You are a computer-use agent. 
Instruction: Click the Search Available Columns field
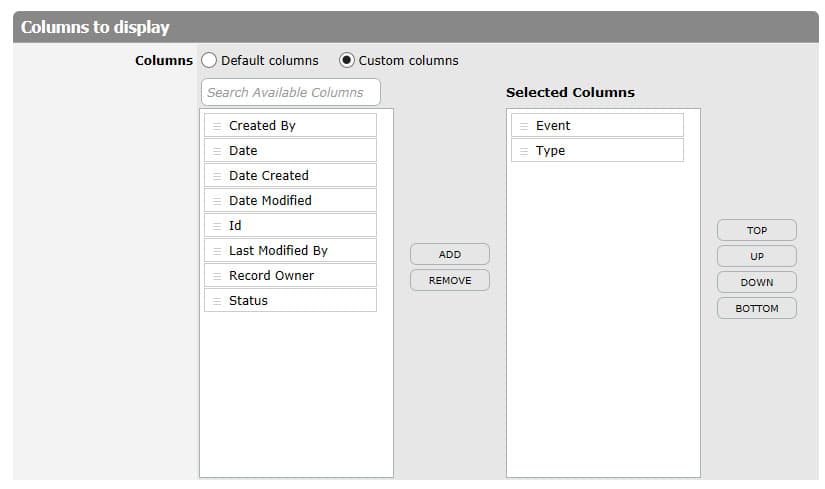[x=290, y=92]
